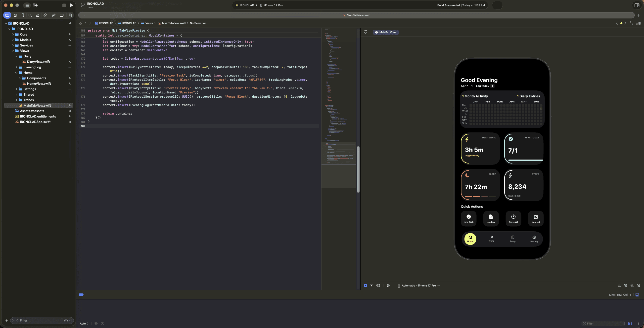Viewport: 644px width, 328px height.
Task: Toggle the inspector panel at top right
Action: tap(637, 5)
